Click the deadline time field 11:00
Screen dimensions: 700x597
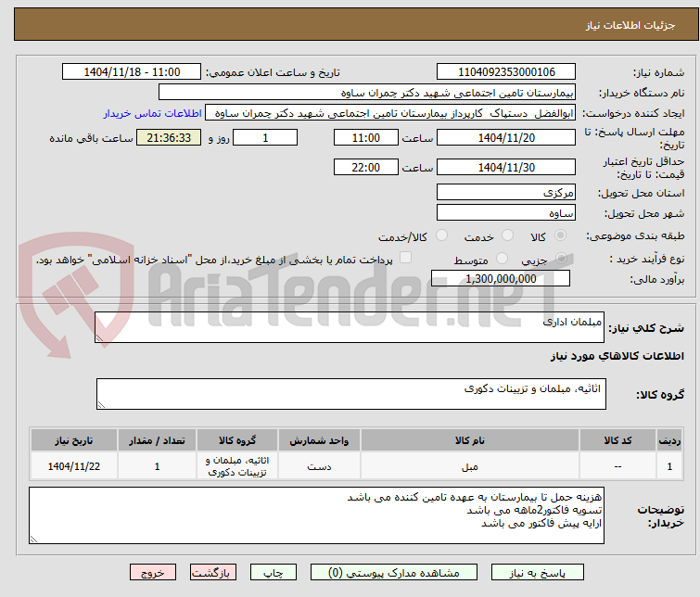tap(366, 137)
